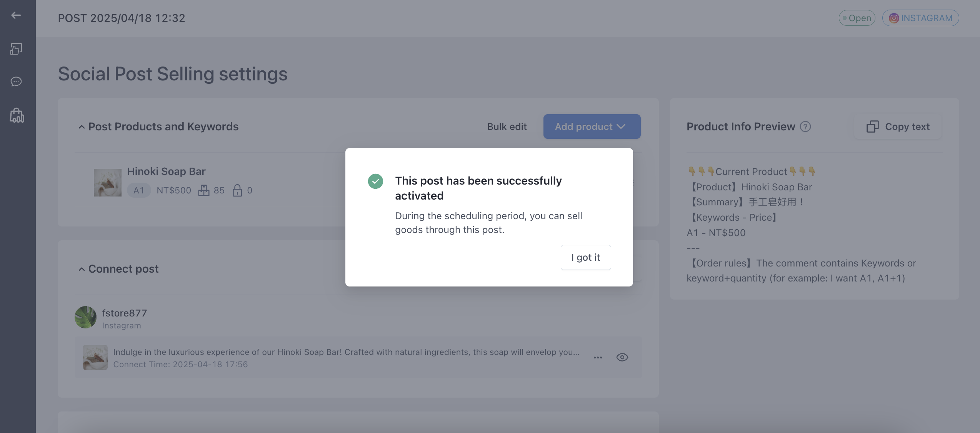
Task: Click the stock inventory icon next to 85
Action: click(x=204, y=190)
